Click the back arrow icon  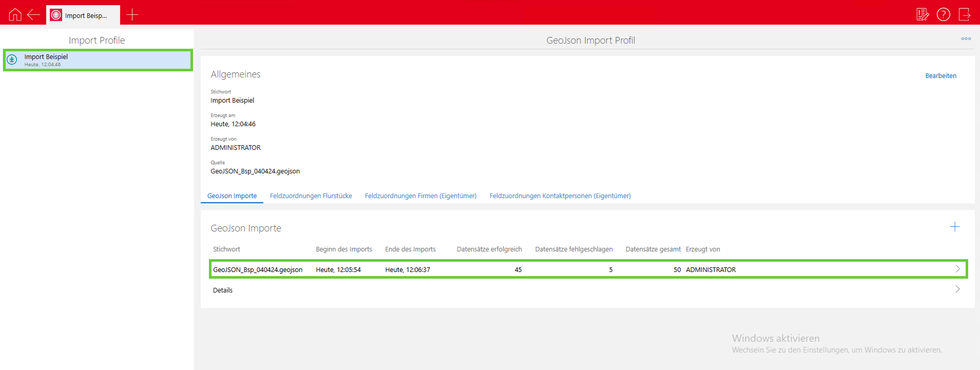[34, 14]
